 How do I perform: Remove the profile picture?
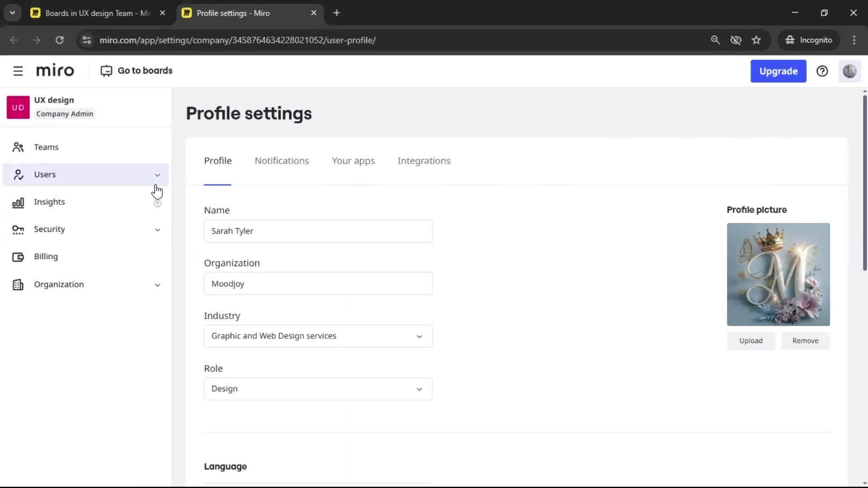[x=805, y=341]
